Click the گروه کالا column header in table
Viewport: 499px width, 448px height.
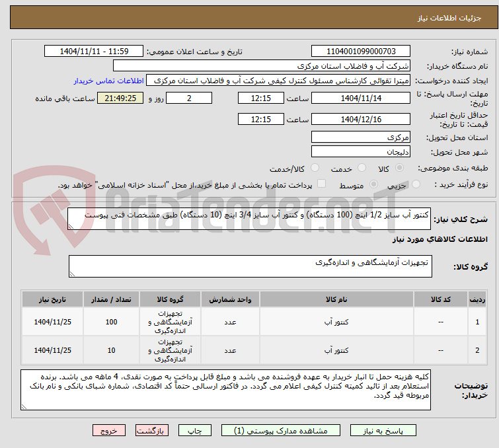tap(170, 299)
